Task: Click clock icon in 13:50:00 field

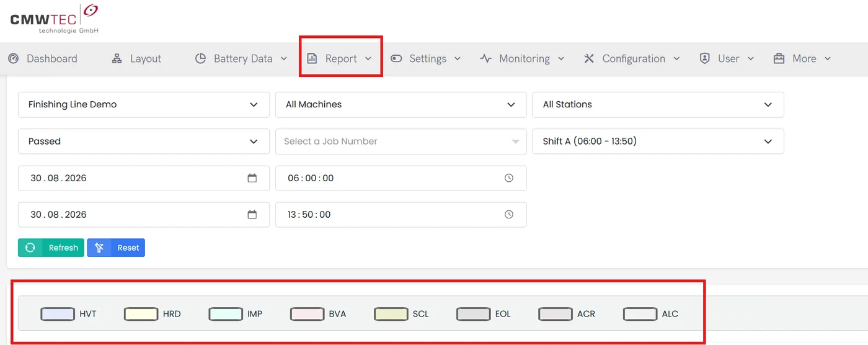Action: pyautogui.click(x=509, y=215)
